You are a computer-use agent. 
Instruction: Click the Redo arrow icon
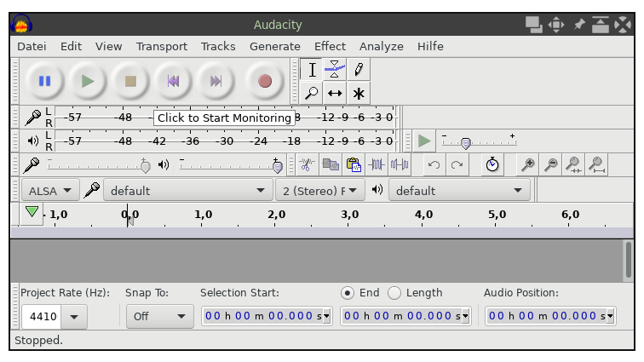point(457,164)
